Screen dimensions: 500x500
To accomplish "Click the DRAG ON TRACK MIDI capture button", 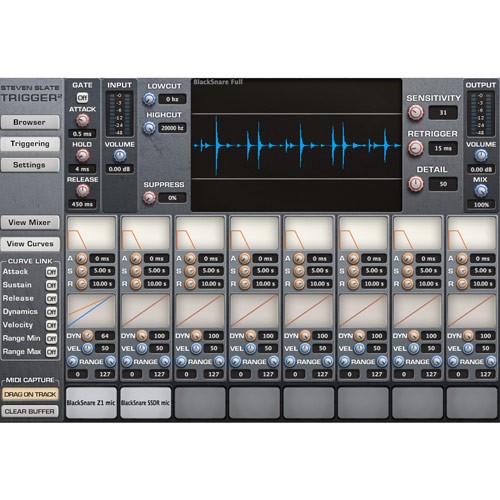I will [30, 394].
